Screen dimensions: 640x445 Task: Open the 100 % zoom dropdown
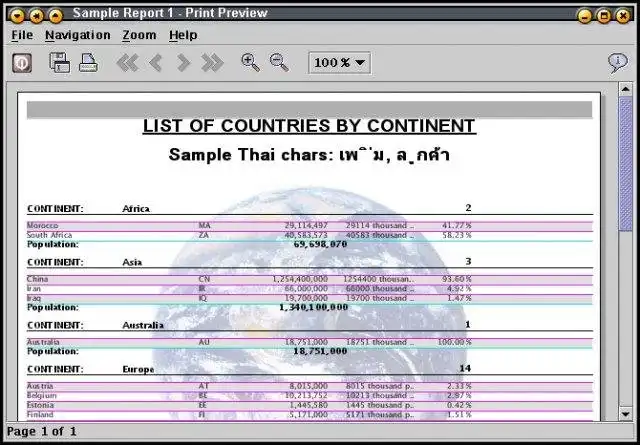pos(340,62)
